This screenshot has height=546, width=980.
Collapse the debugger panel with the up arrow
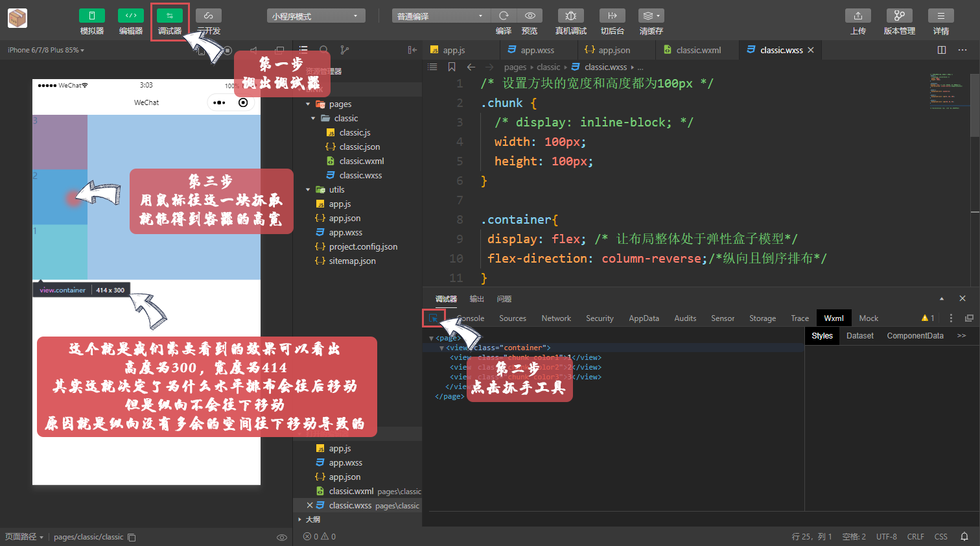click(942, 298)
